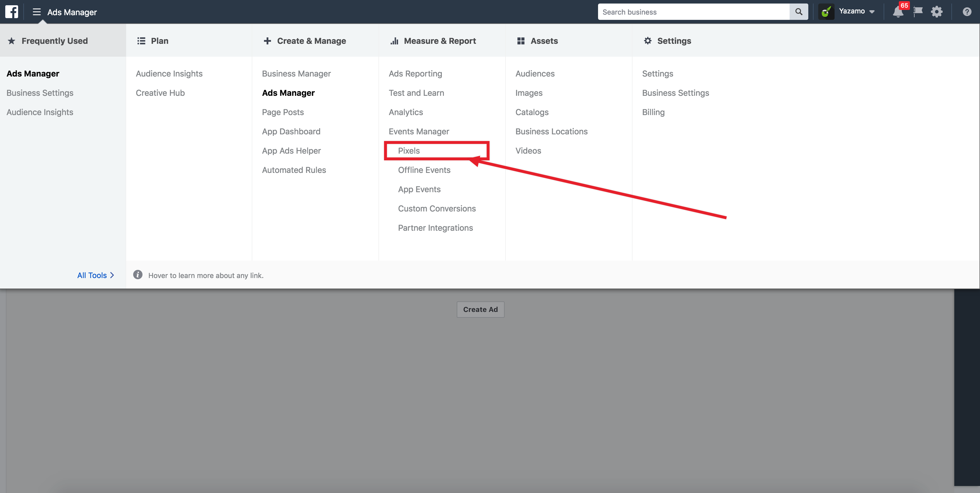Open Business Settings under Frequently Used

pos(40,93)
